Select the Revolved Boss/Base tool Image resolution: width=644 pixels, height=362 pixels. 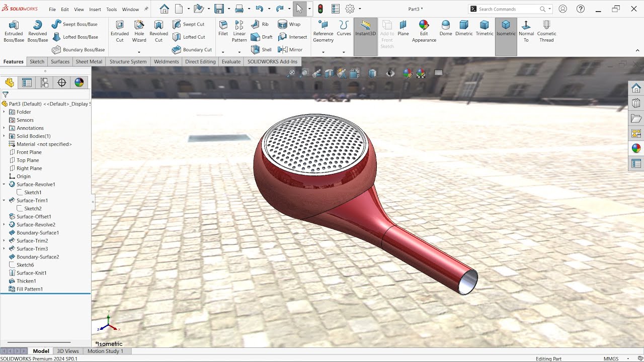pyautogui.click(x=37, y=31)
